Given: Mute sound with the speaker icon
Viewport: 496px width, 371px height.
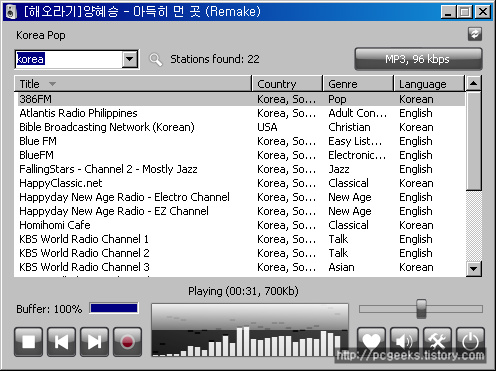Looking at the screenshot, I should [404, 341].
